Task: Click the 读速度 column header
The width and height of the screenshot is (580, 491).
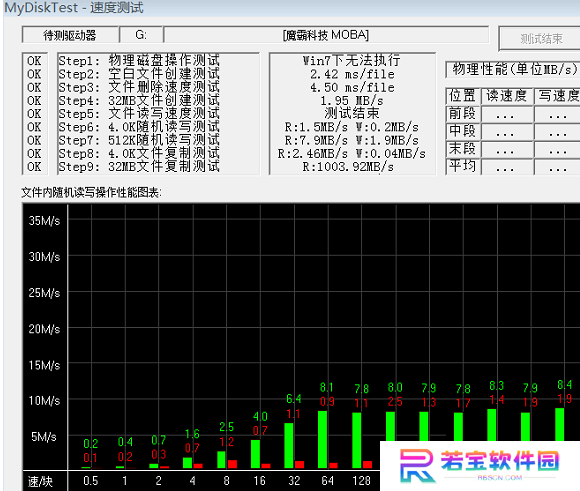Action: (x=507, y=96)
